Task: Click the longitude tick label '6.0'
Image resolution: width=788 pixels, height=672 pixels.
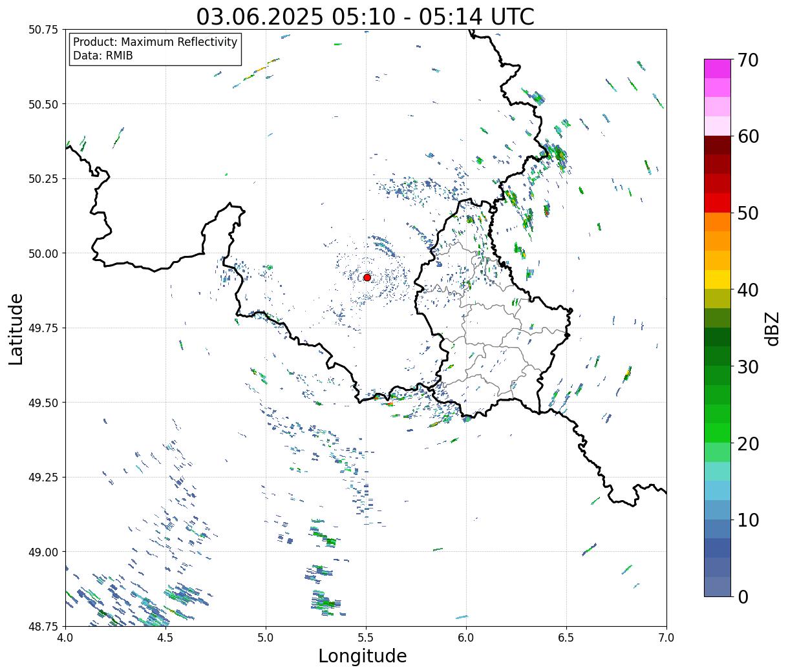Action: pyautogui.click(x=466, y=638)
